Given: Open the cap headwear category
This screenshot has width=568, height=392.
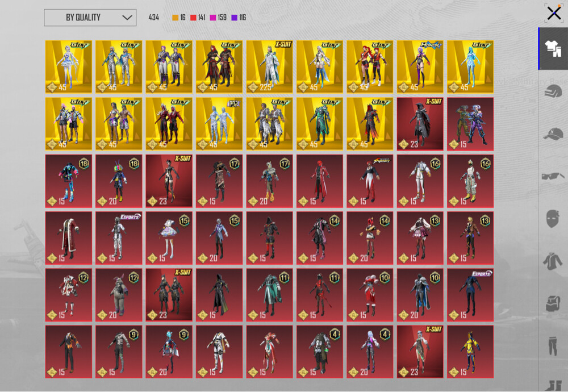Looking at the screenshot, I should pos(553,134).
